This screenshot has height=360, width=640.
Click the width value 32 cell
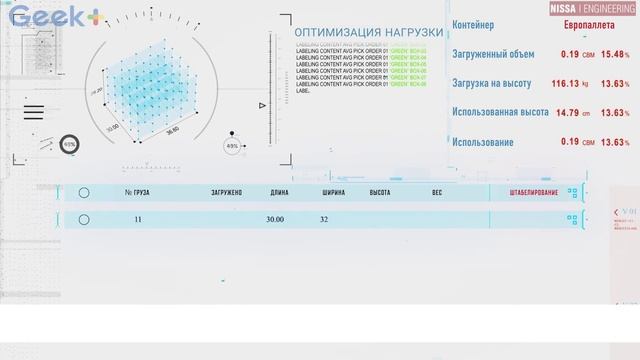(x=324, y=220)
